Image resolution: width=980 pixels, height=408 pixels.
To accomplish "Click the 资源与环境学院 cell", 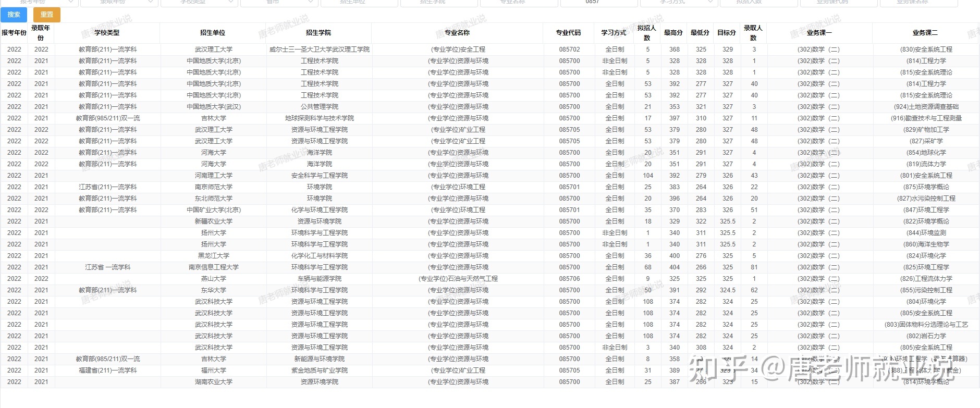I will pyautogui.click(x=320, y=221).
